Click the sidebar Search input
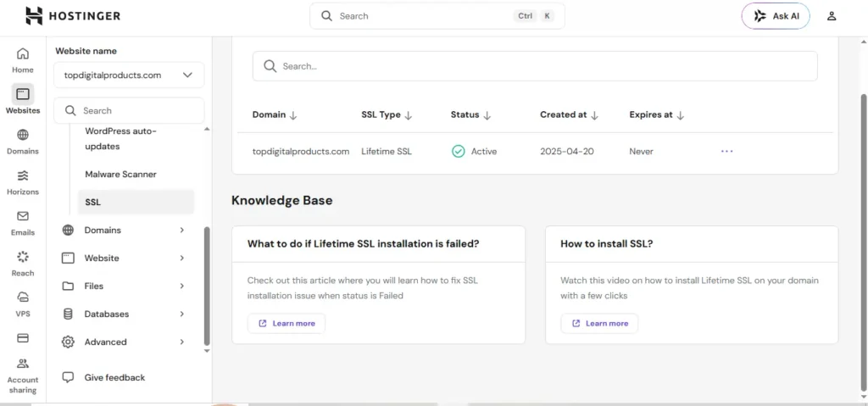Viewport: 868px width, 406px height. point(129,111)
